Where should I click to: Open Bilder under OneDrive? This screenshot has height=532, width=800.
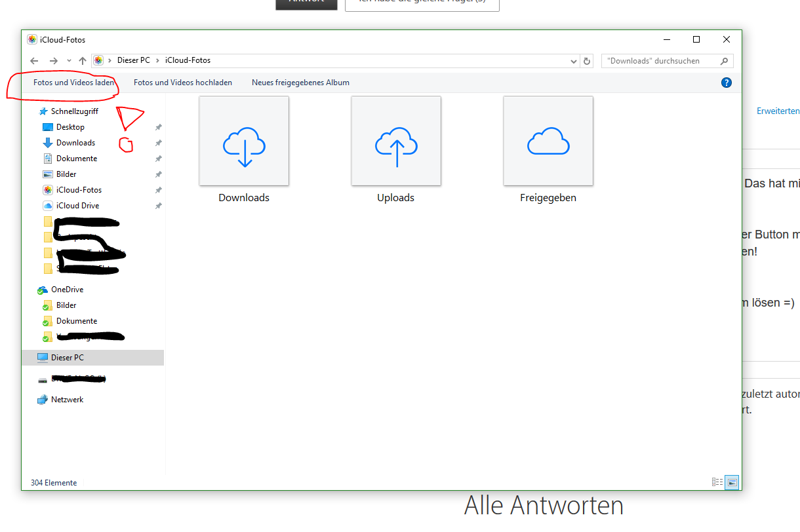[x=66, y=305]
